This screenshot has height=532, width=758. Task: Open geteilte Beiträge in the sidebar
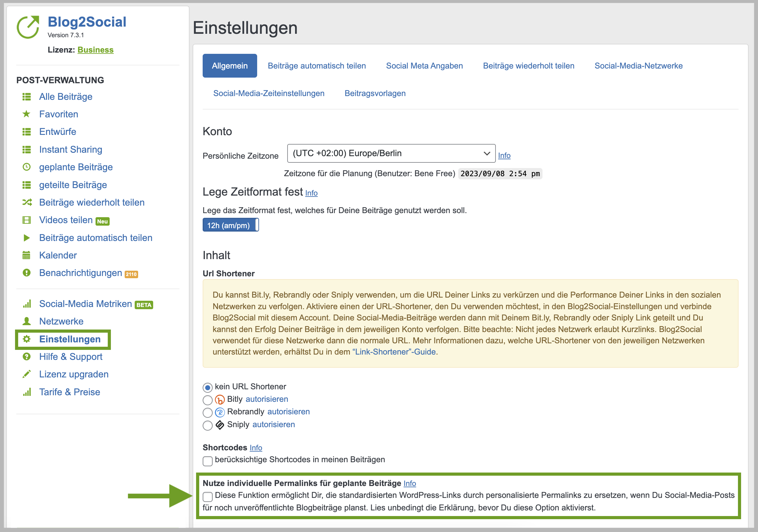(73, 185)
